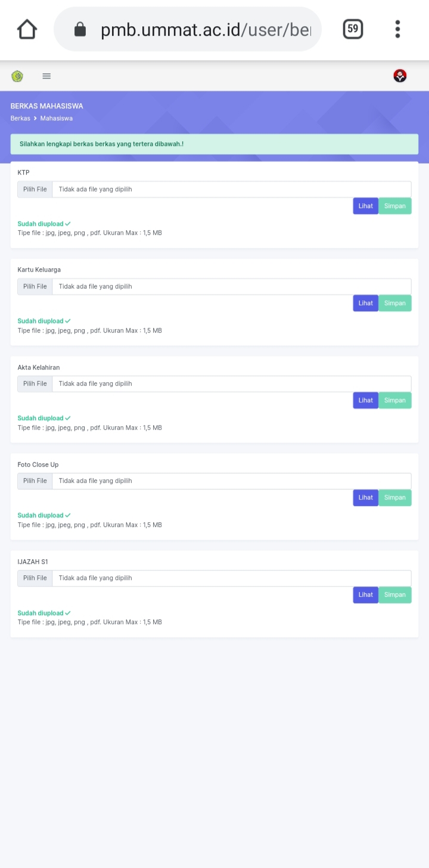View the uploaded Kartu Keluarga
The image size is (429, 868).
pos(365,303)
